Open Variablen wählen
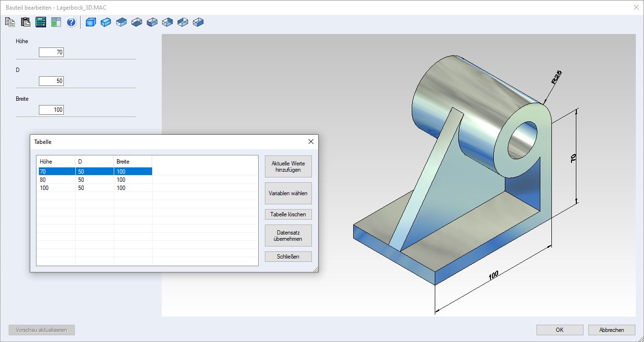Viewport: 644px width, 342px height. (x=288, y=193)
